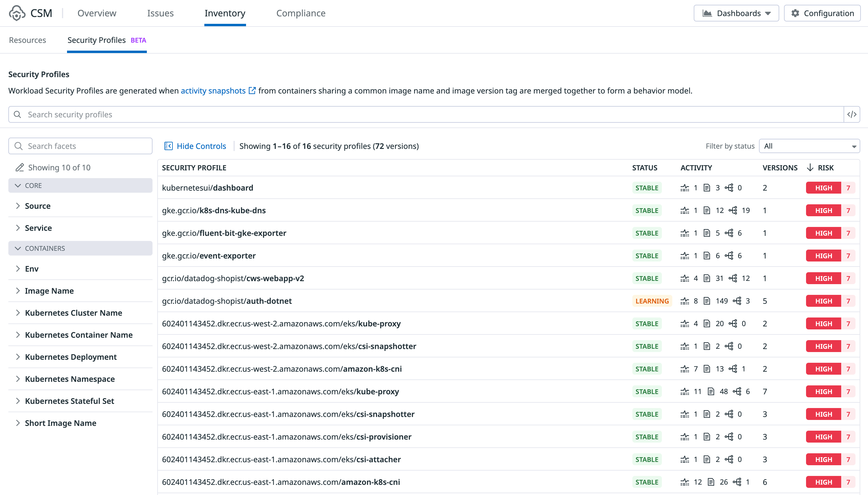Click the external link icon after activity snapshots
The image size is (868, 495).
click(x=252, y=91)
